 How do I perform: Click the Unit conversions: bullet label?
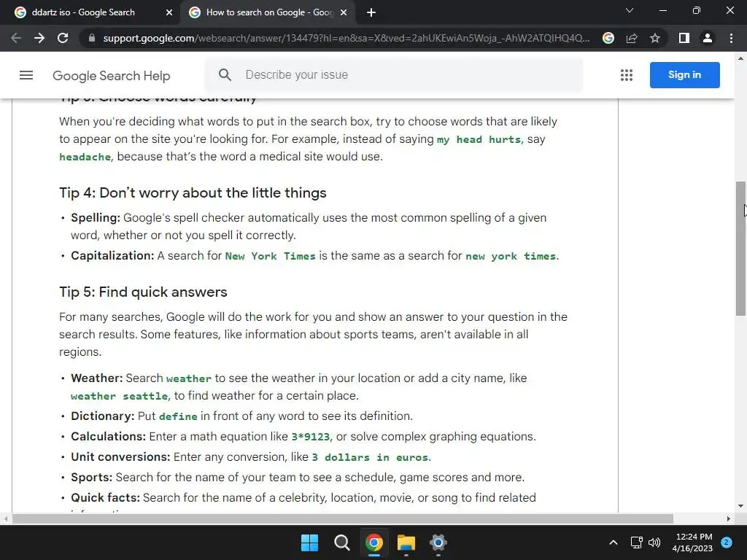pyautogui.click(x=120, y=457)
